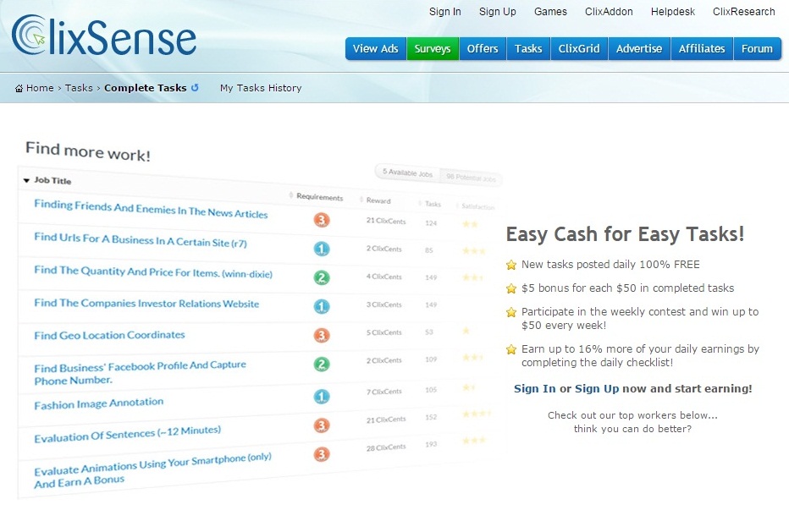Click the refresh icon beside Complete Tasks
Image resolution: width=789 pixels, height=532 pixels.
[196, 87]
